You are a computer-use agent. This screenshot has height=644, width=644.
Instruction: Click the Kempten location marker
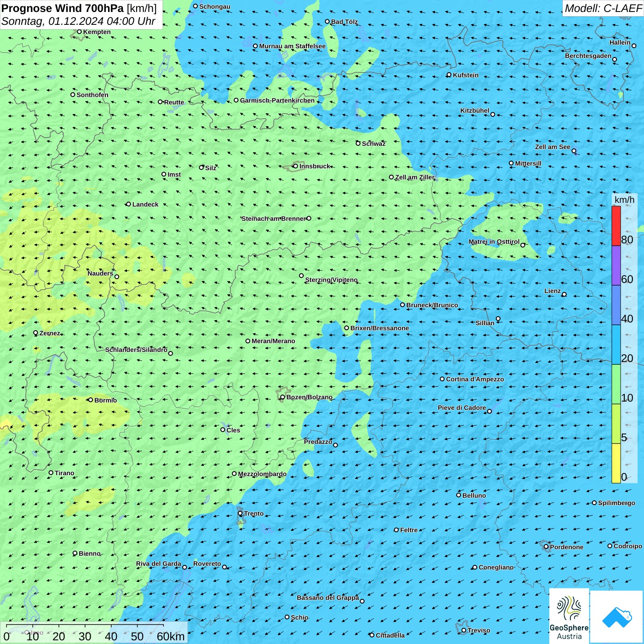point(79,32)
